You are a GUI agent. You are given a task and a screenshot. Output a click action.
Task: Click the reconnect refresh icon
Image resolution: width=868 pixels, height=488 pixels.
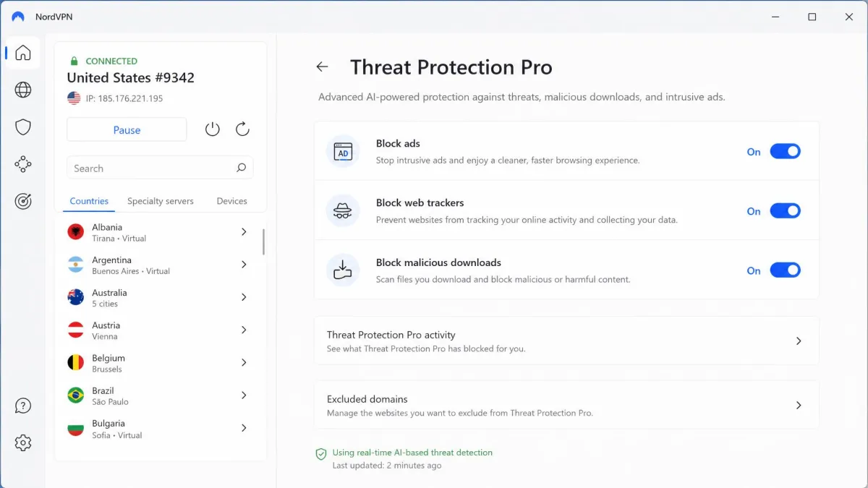243,129
